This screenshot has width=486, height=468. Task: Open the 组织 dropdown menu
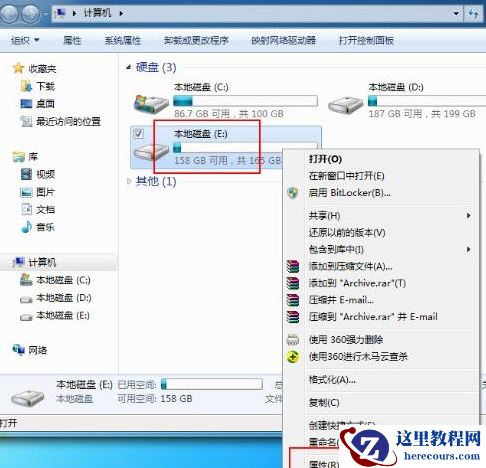point(25,41)
